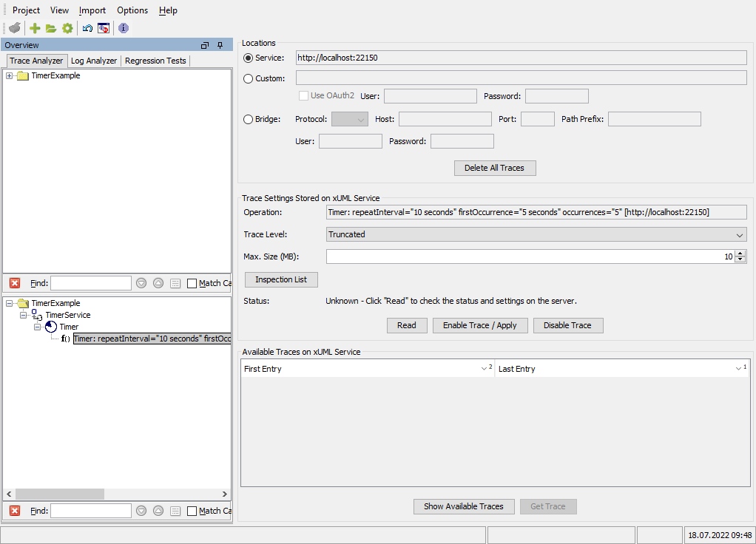Viewport: 756px width, 544px height.
Task: Click the gear settings toolbar icon
Action: click(x=67, y=27)
